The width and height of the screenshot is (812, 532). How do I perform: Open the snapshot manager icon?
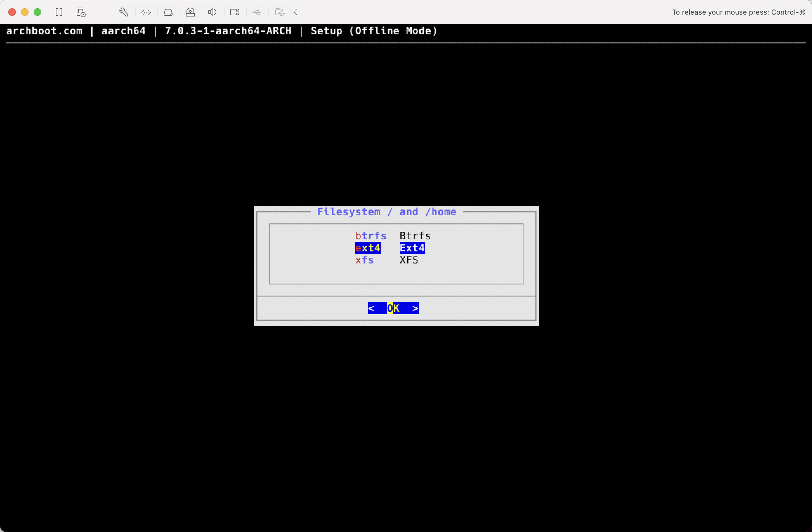point(81,12)
